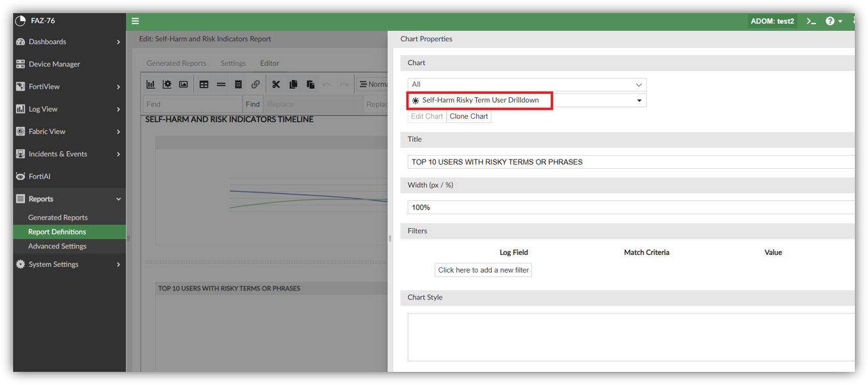This screenshot has height=385, width=868.
Task: Click the insert table toolbar icon
Action: pos(204,84)
